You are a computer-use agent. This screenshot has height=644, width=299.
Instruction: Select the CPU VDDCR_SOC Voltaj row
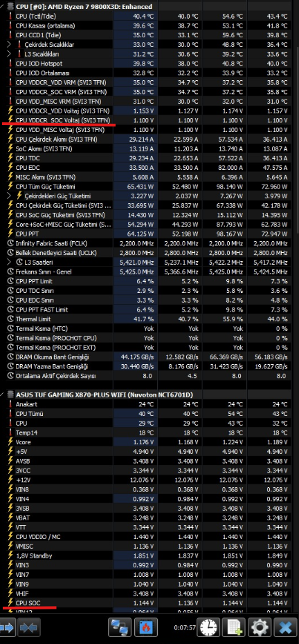pyautogui.click(x=149, y=120)
